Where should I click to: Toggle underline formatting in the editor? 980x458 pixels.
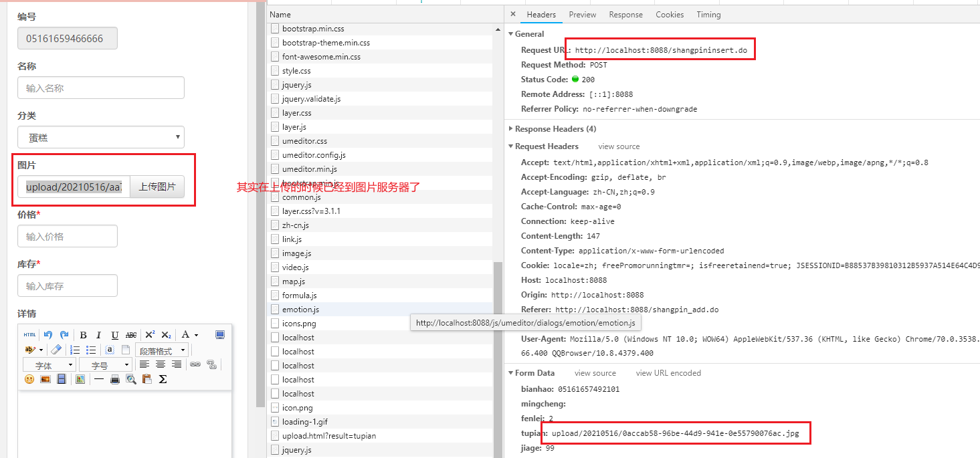(x=115, y=335)
